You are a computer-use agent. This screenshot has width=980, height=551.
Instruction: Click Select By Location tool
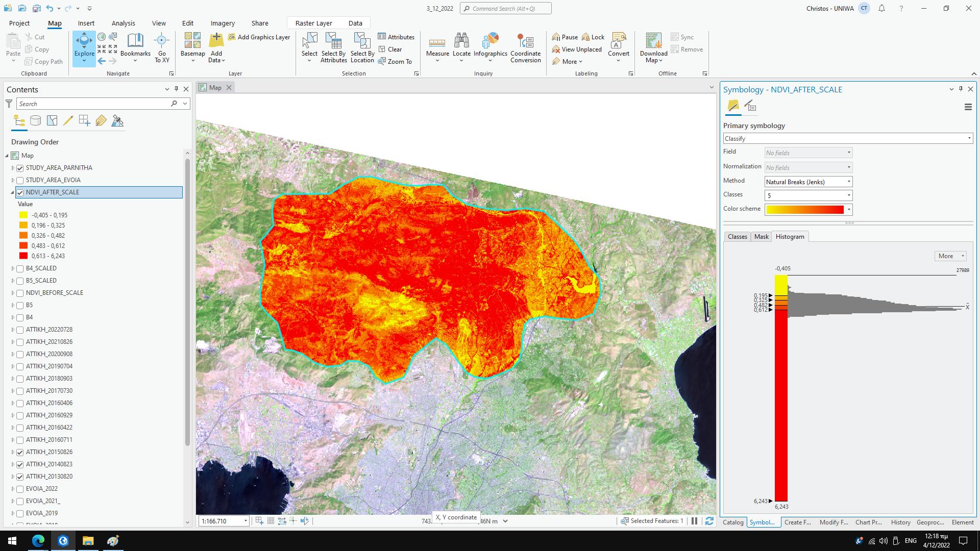[x=362, y=48]
